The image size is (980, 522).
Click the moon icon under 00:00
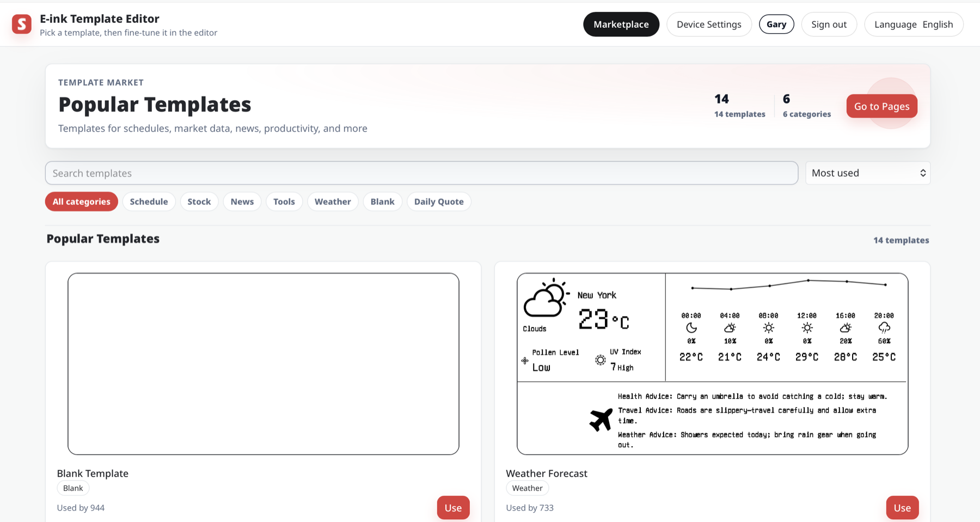[691, 328]
